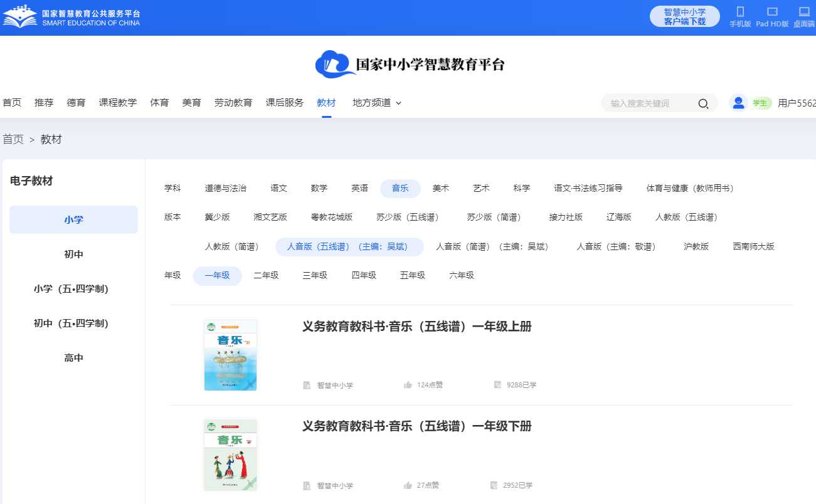Open the 美育 nav tab

click(191, 103)
